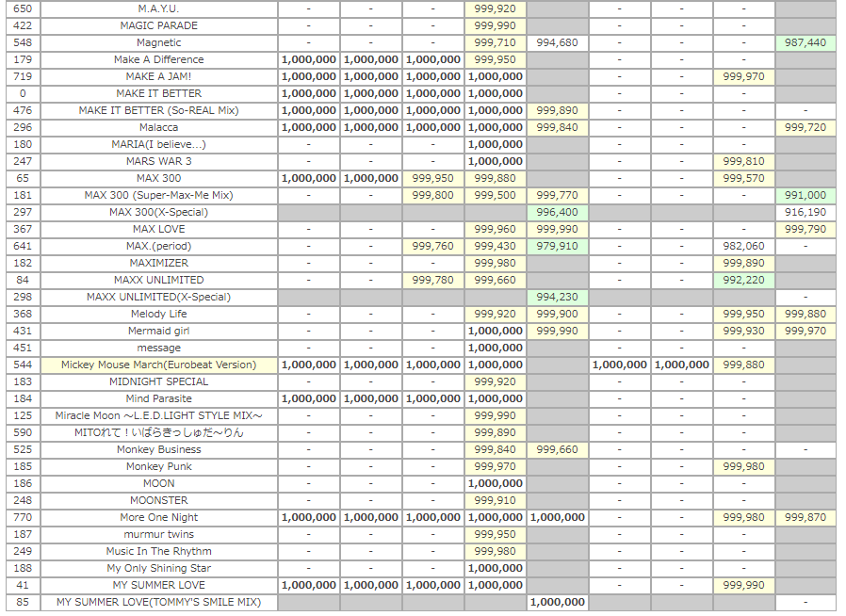Select the My Only Shining Star title

pyautogui.click(x=158, y=569)
